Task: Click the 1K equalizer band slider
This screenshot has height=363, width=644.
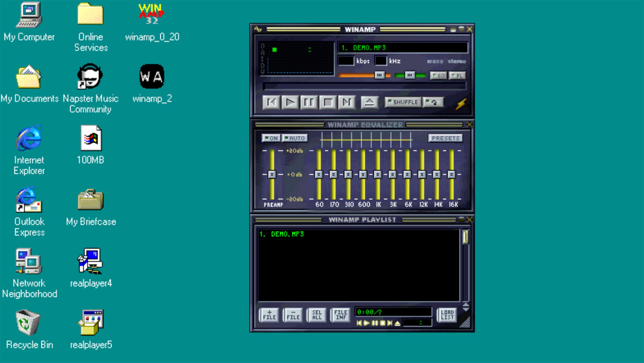Action: point(378,174)
